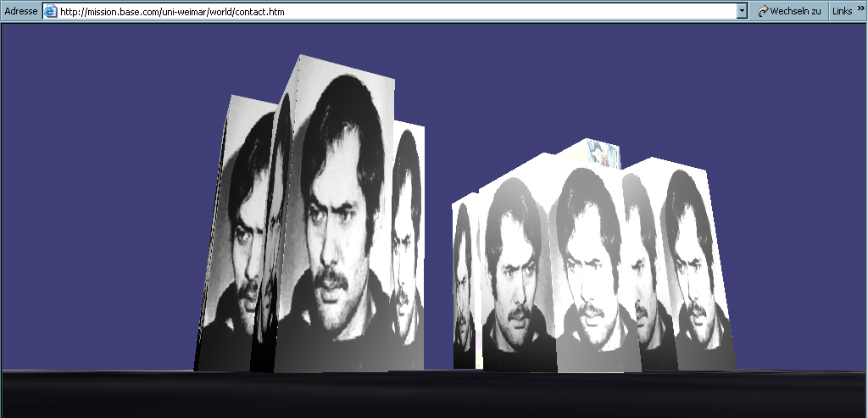The height and width of the screenshot is (418, 868).
Task: Click the white top of the right cluster block
Action: [x=542, y=168]
